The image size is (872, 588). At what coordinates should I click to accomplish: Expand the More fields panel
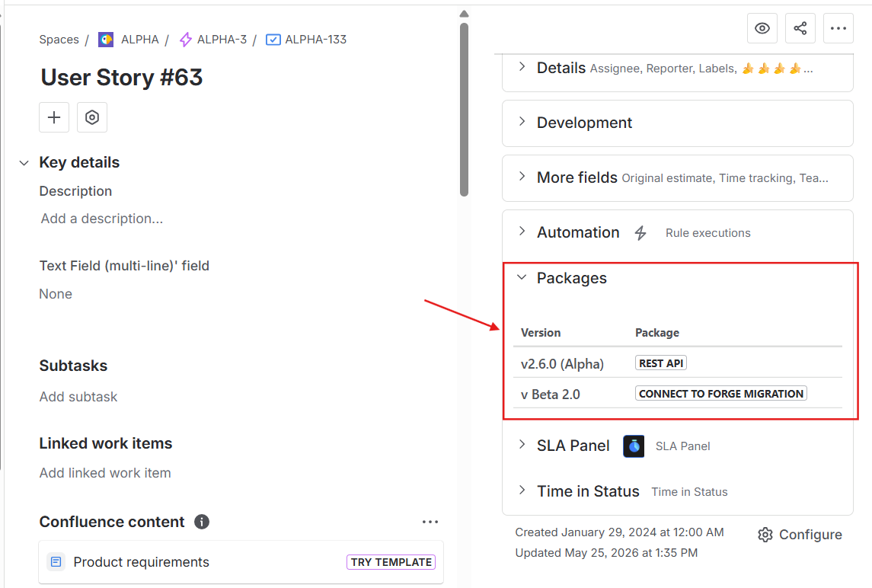click(x=522, y=177)
